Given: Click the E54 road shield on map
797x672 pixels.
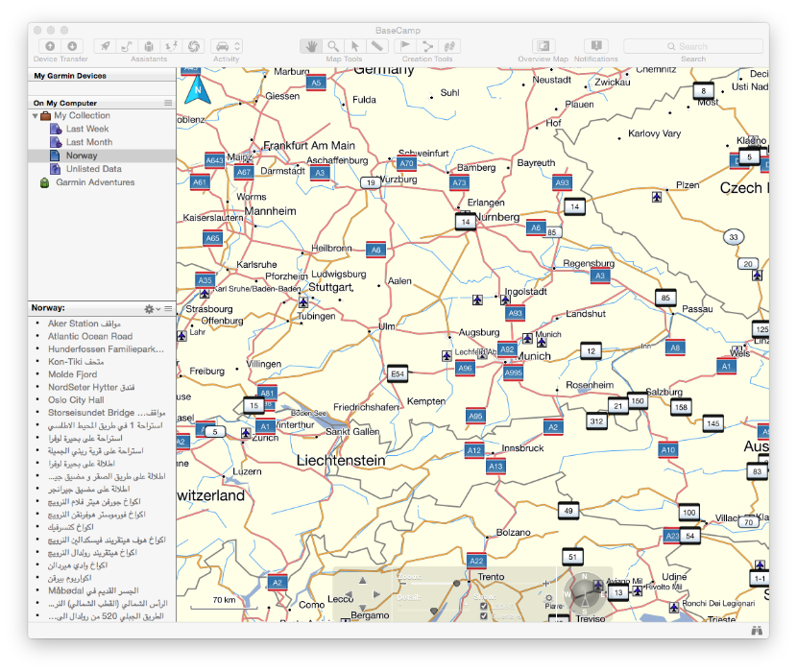Looking at the screenshot, I should click(398, 374).
